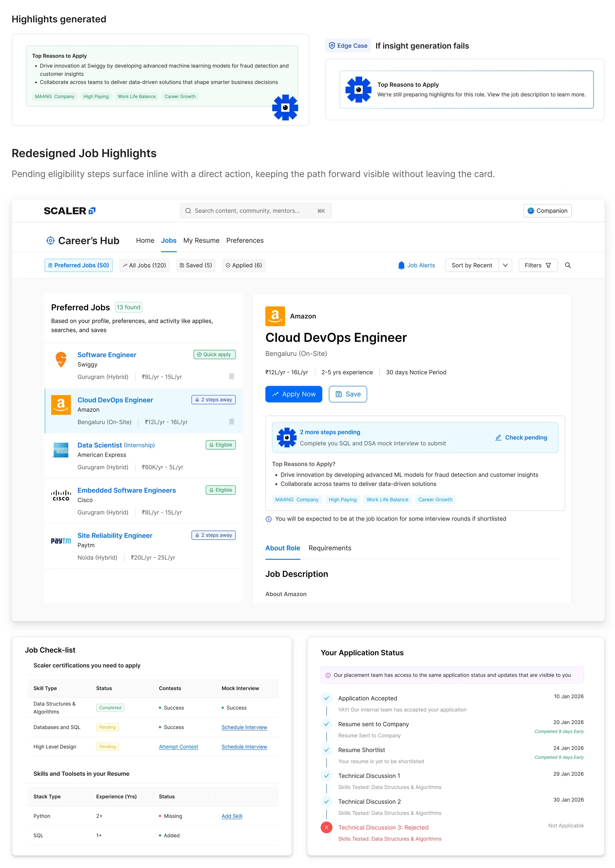The height and width of the screenshot is (868, 615).
Task: Bookmark the Amazon Cloud DevOps job
Action: (x=231, y=421)
